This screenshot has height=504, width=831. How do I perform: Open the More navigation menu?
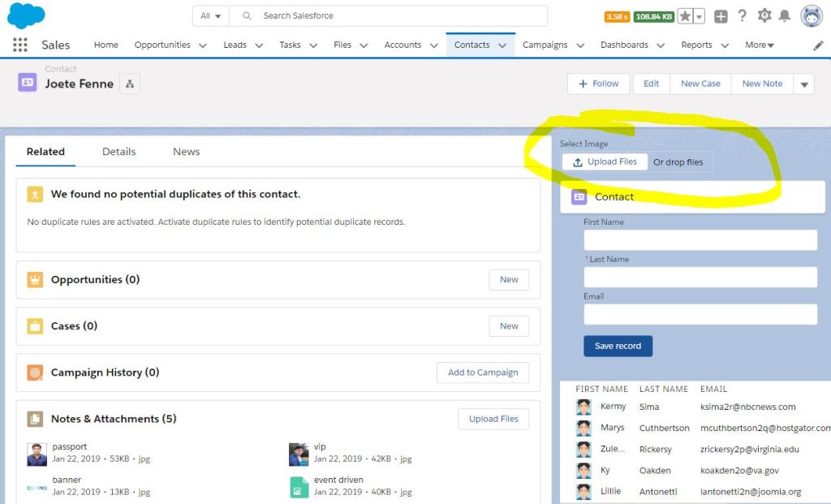click(760, 45)
